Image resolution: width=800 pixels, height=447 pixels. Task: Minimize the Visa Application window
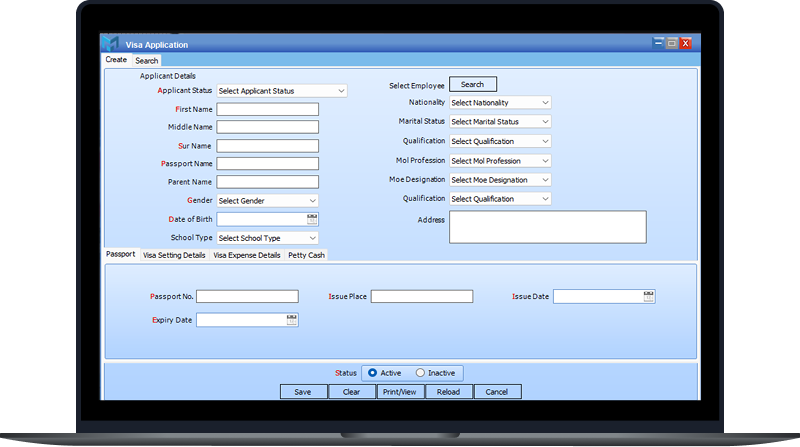[x=658, y=43]
